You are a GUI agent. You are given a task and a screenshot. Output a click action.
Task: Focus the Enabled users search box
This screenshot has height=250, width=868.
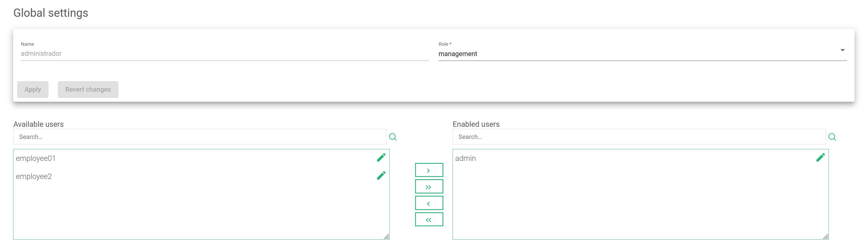[x=639, y=137]
